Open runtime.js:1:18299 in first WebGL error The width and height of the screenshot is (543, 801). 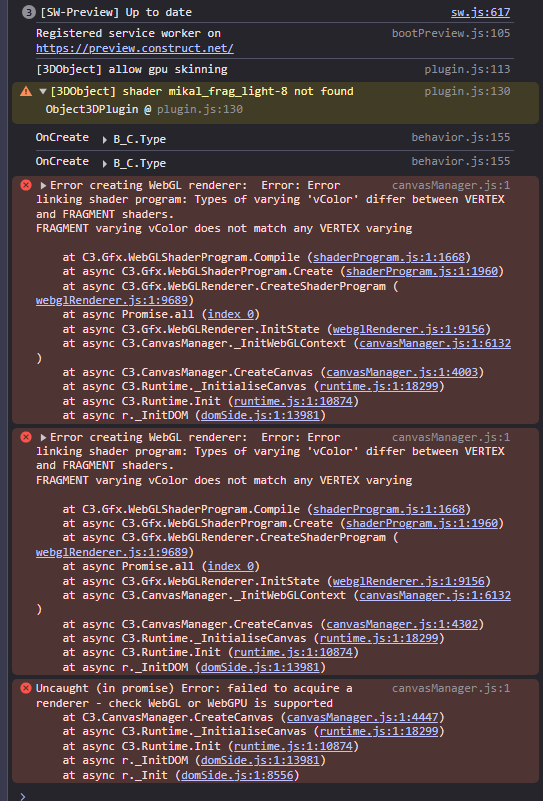pos(379,387)
